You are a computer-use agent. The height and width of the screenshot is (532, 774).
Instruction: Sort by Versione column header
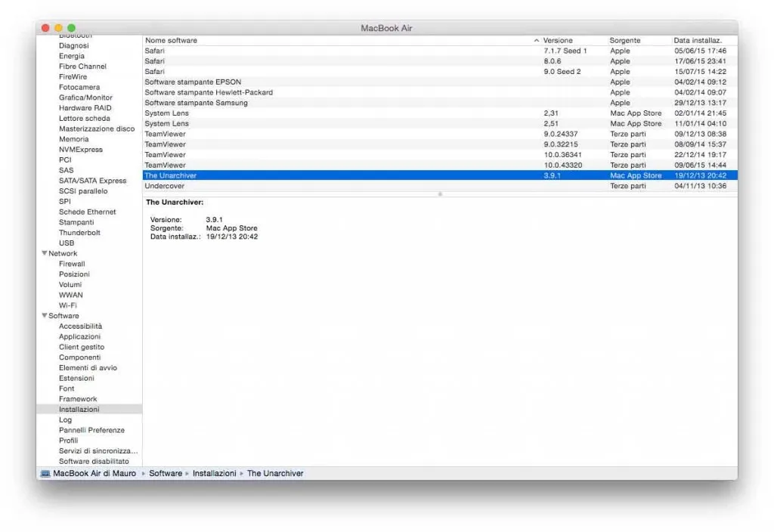click(558, 41)
